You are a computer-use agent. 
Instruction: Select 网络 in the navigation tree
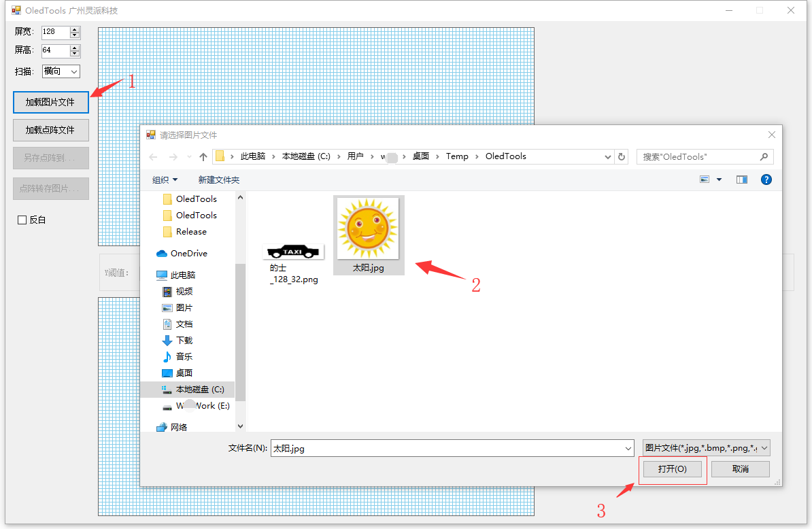172,427
